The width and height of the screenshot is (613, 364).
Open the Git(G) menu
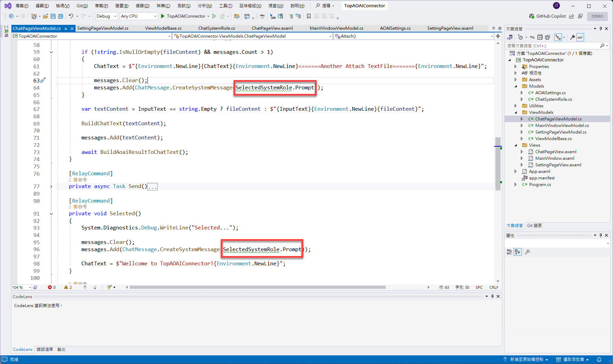(x=82, y=6)
